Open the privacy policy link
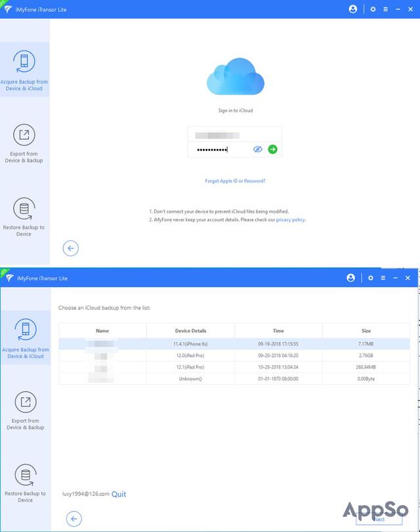The height and width of the screenshot is (532, 420). 291,219
